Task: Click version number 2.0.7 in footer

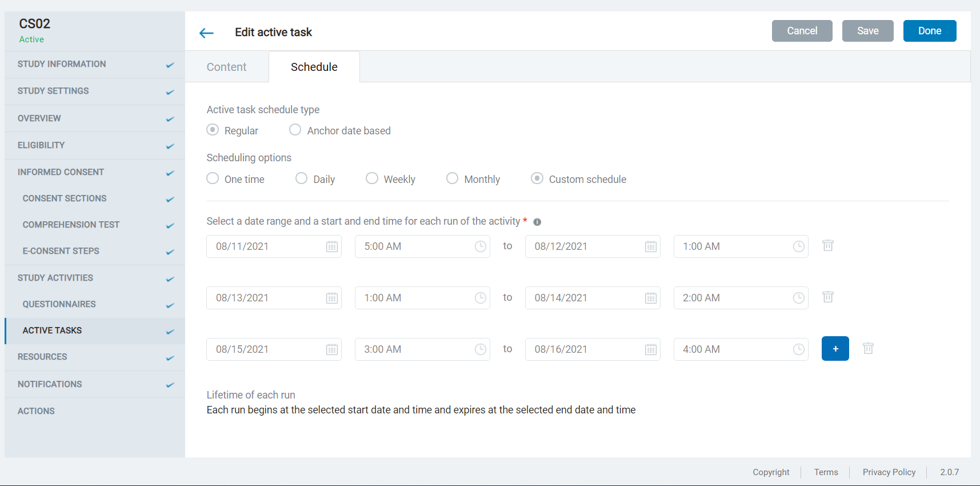Action: [949, 472]
